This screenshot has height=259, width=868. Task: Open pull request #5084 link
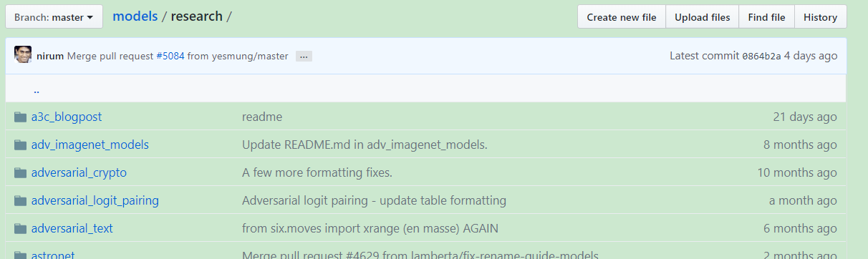(170, 56)
